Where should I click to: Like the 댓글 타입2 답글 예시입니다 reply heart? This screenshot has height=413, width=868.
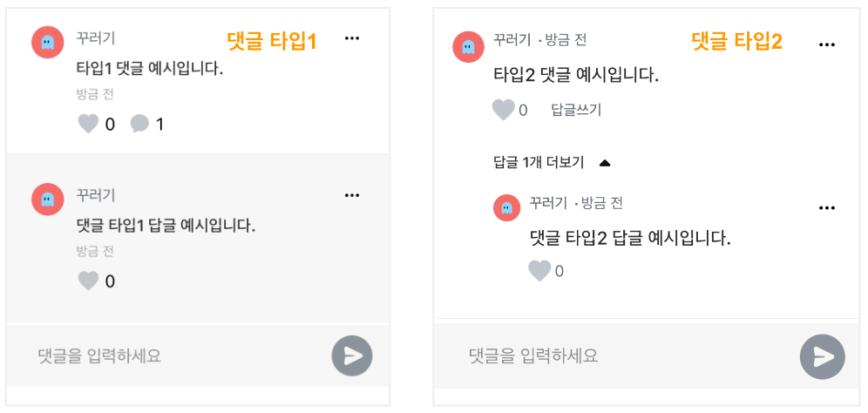point(539,271)
